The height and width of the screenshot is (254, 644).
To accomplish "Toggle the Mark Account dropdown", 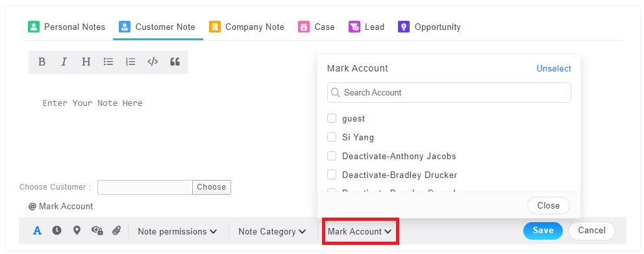I will [360, 231].
